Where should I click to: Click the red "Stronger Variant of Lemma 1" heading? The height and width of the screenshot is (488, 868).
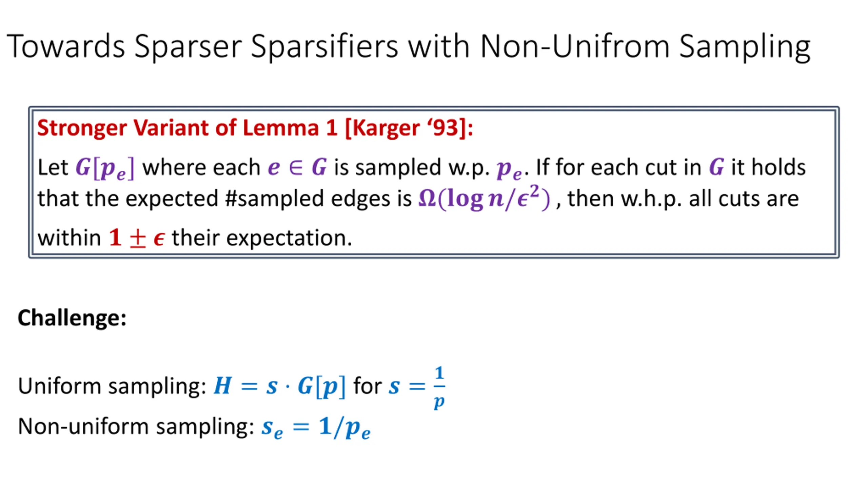[x=187, y=128]
